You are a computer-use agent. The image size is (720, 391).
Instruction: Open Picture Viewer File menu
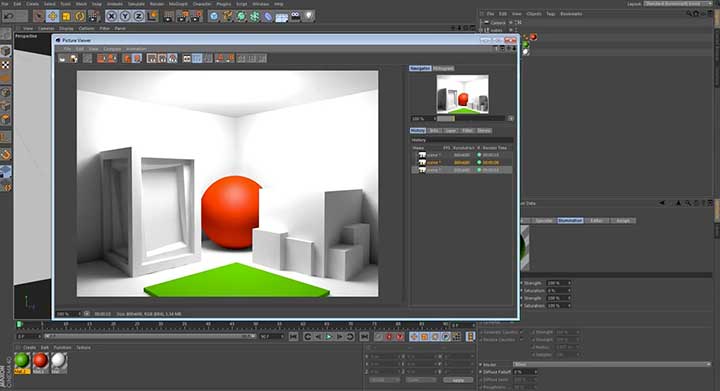coord(67,49)
